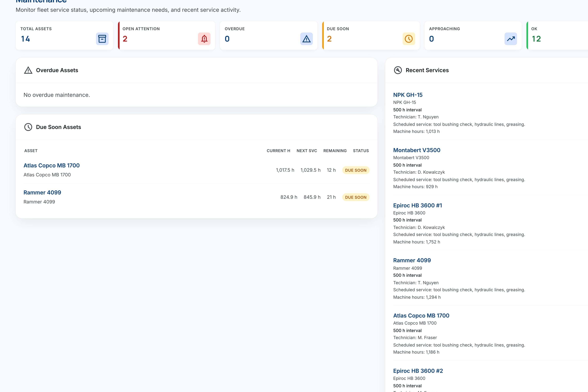The height and width of the screenshot is (392, 588).
Task: Click the NEXT SVC column header
Action: pos(307,151)
